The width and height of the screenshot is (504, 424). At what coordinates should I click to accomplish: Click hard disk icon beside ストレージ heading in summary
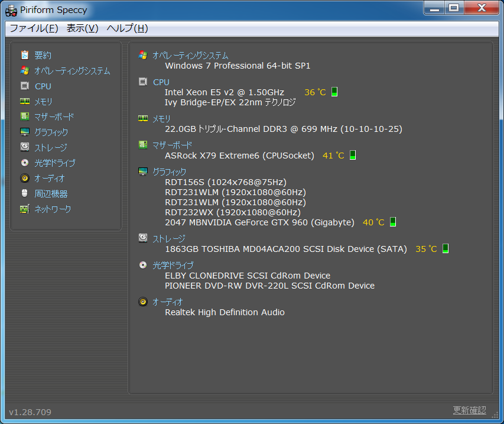143,238
